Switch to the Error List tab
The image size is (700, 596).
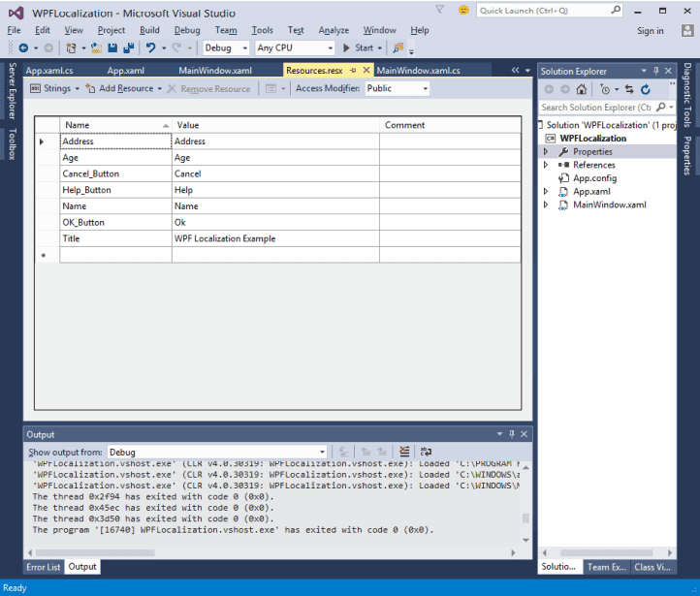[44, 567]
